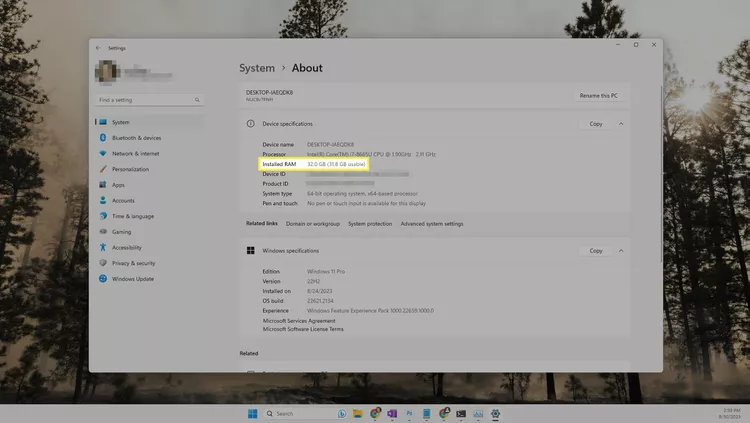
Task: Open OneNote from the taskbar
Action: click(392, 413)
